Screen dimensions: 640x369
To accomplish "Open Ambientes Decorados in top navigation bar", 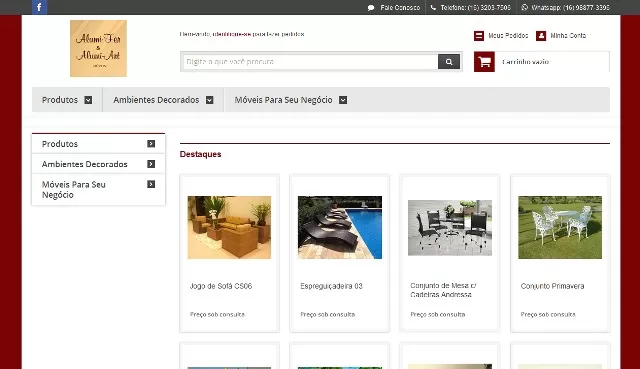I will tap(156, 100).
